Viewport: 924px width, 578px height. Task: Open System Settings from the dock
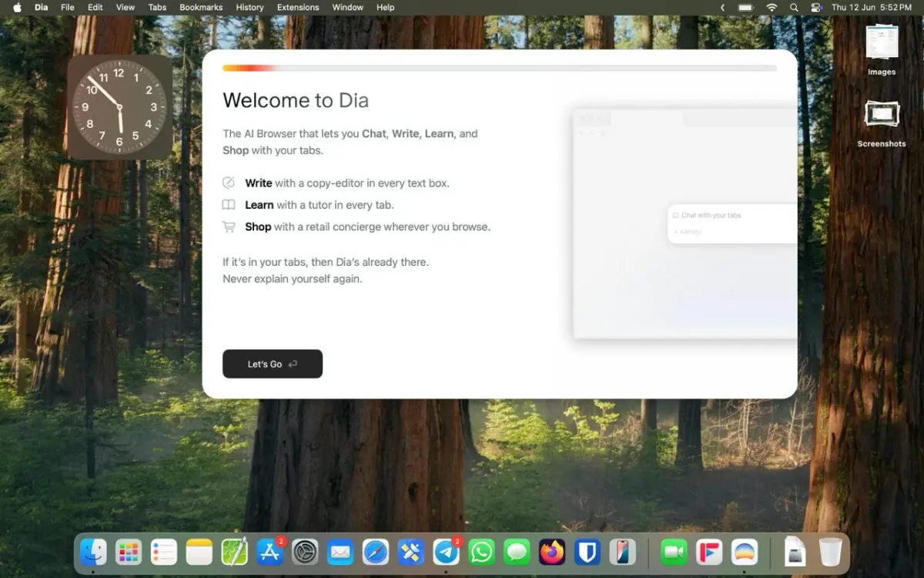tap(305, 552)
